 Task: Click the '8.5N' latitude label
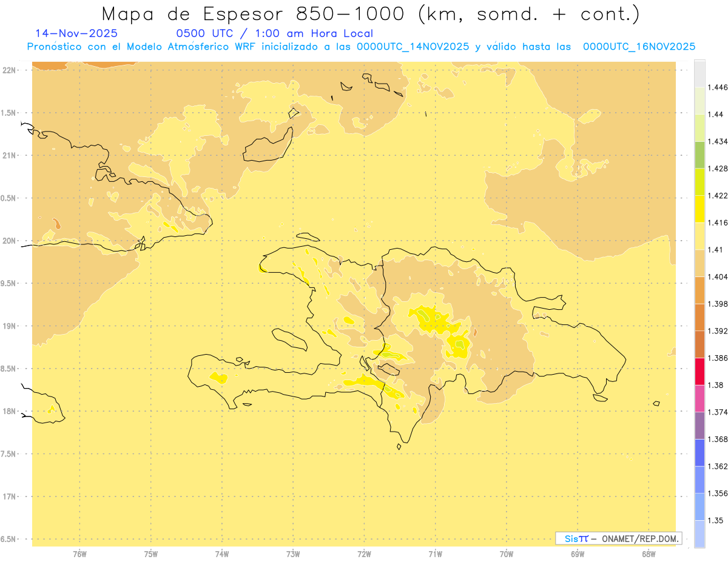tap(8, 369)
